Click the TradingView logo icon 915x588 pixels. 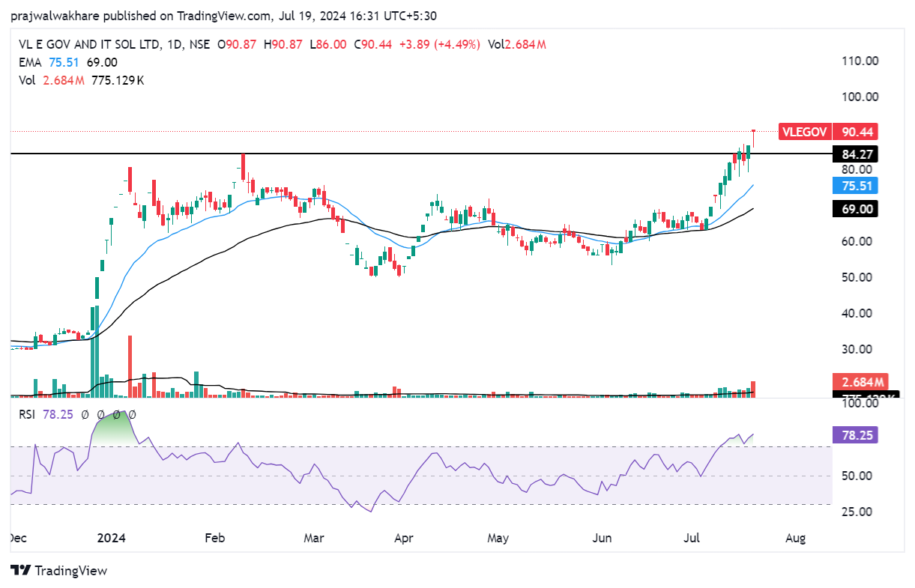tap(21, 571)
